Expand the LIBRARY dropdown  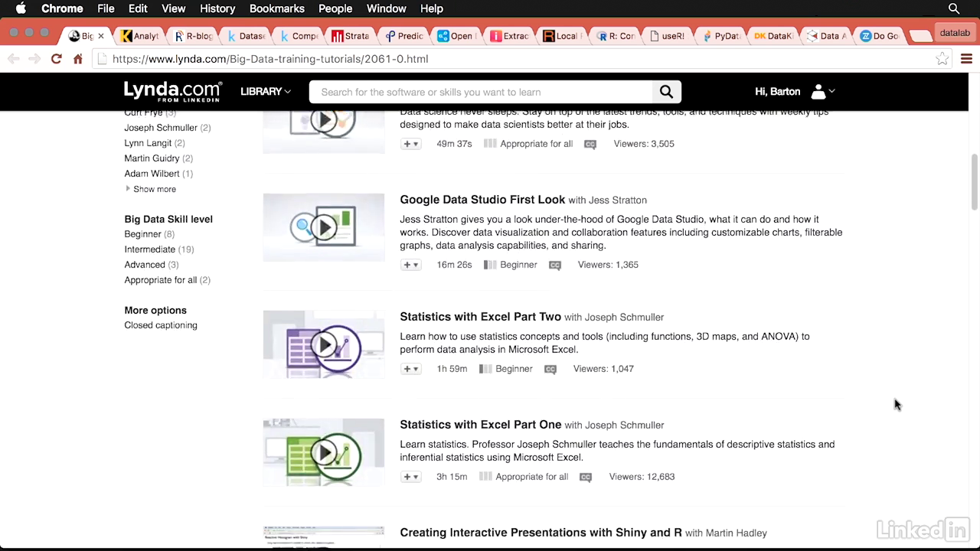[x=265, y=92]
